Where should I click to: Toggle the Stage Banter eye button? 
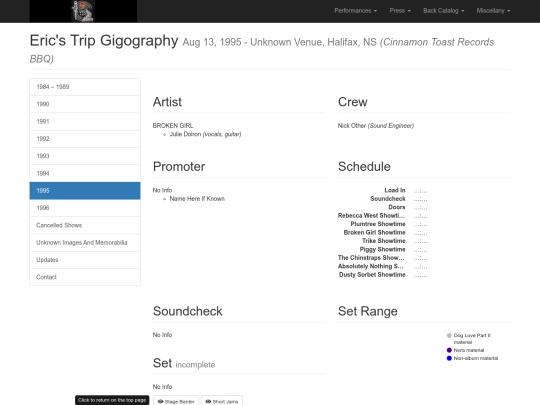click(176, 401)
